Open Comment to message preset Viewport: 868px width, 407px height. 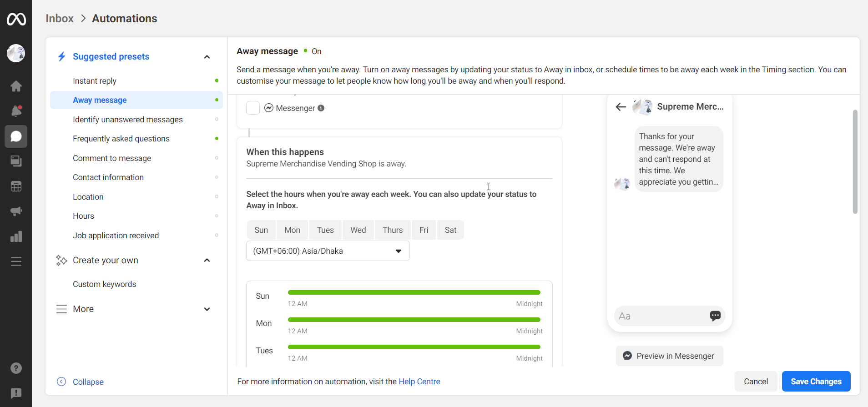pos(136,158)
